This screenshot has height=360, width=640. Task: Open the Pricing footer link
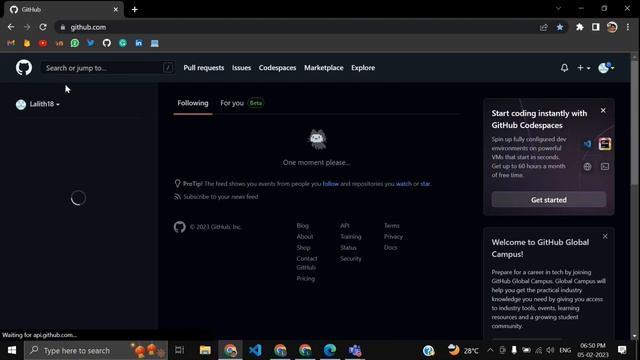point(306,278)
